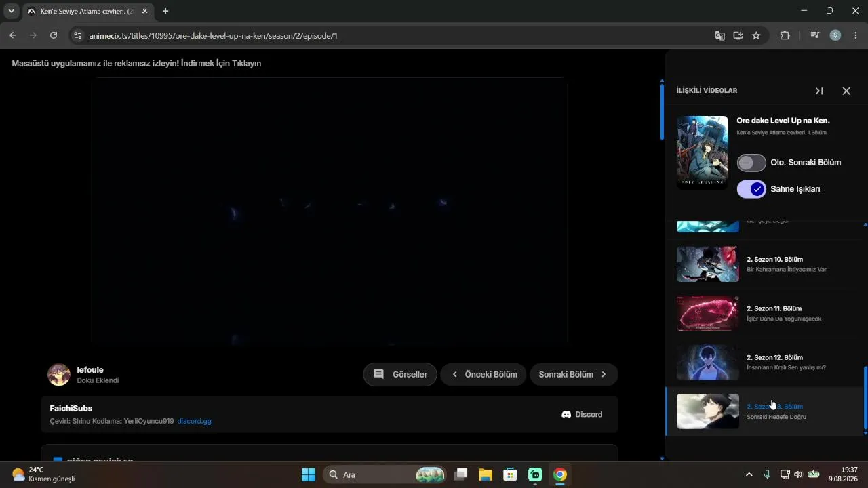
Task: Focus the address bar URL
Action: (x=214, y=35)
